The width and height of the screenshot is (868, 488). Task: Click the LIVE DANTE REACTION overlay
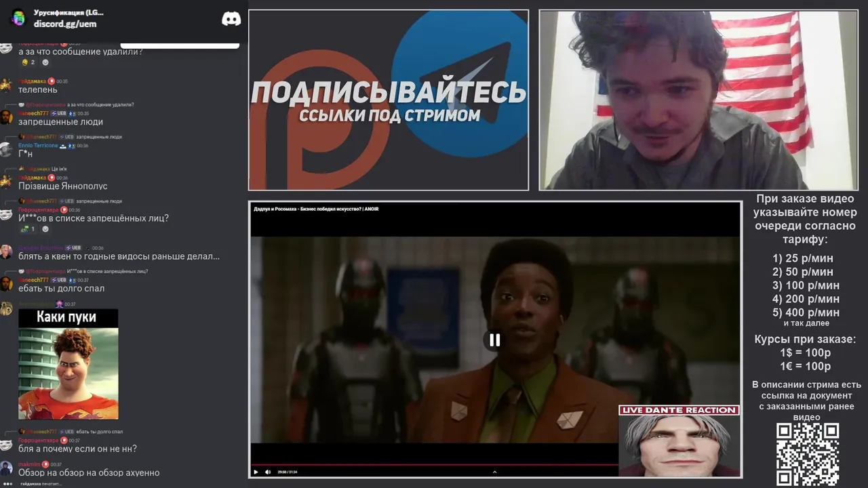point(679,441)
